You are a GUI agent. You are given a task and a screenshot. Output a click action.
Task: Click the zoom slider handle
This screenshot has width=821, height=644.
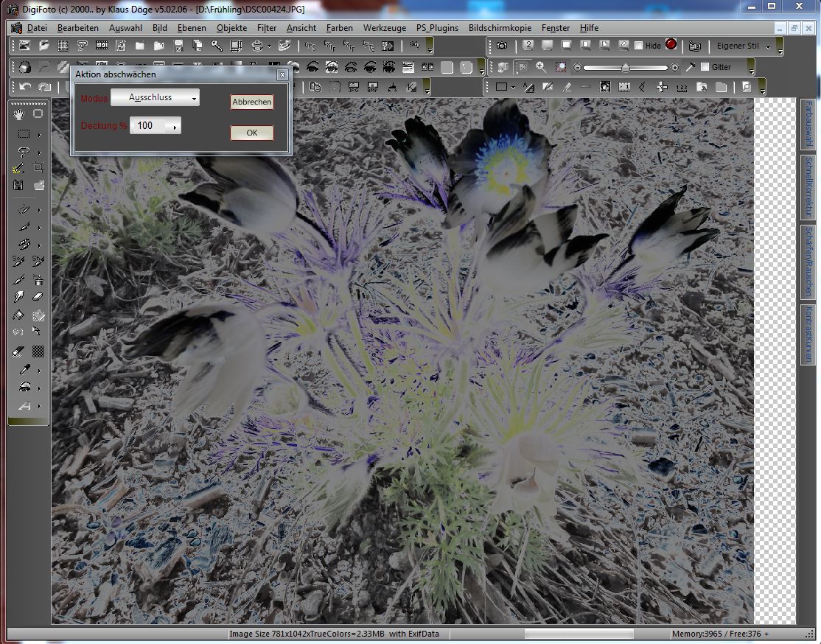625,68
